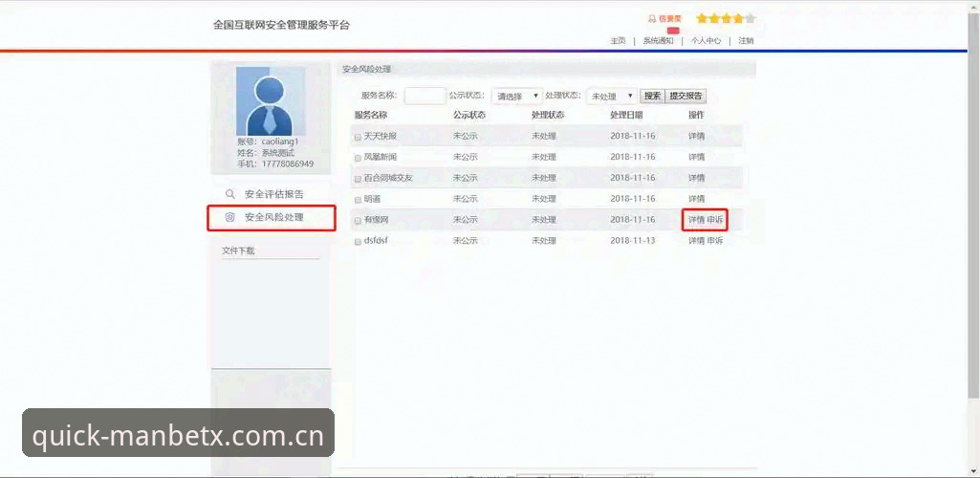This screenshot has height=478, width=980.
Task: Click 申诉 for dsfdsf
Action: 715,241
